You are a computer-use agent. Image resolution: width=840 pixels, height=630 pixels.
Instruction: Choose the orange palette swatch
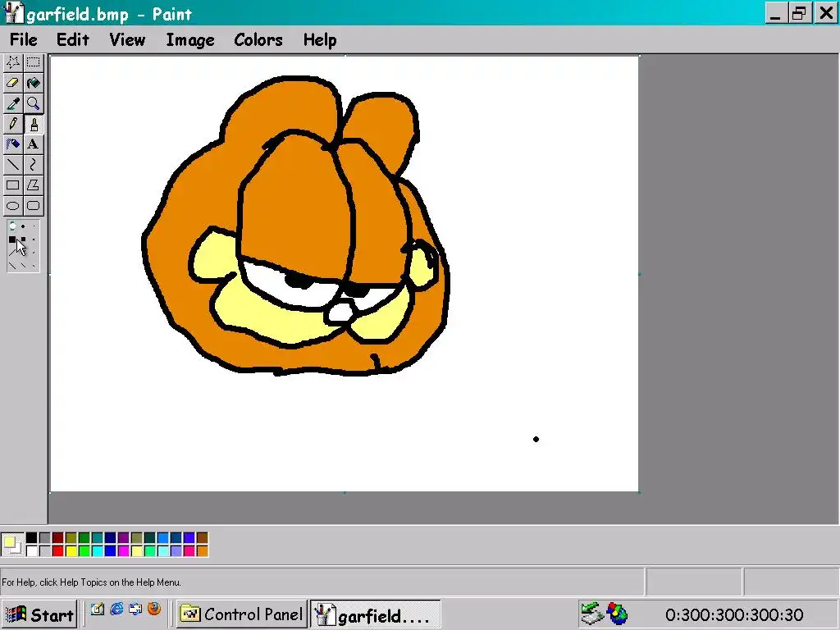[203, 551]
